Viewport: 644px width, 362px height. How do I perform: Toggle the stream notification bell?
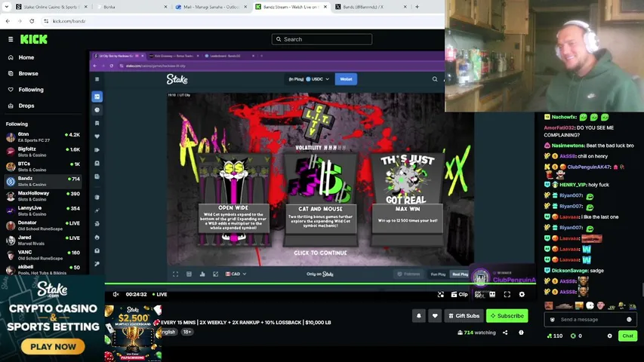419,316
